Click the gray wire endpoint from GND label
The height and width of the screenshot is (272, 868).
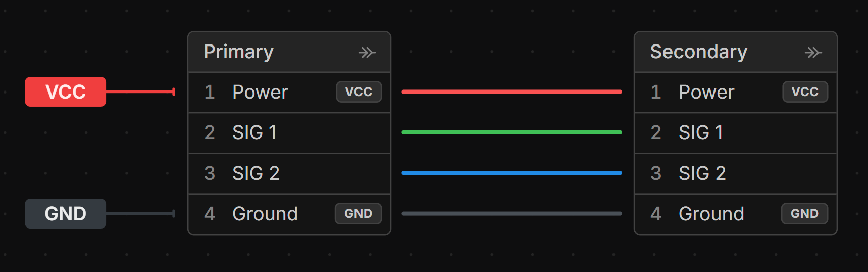click(174, 214)
